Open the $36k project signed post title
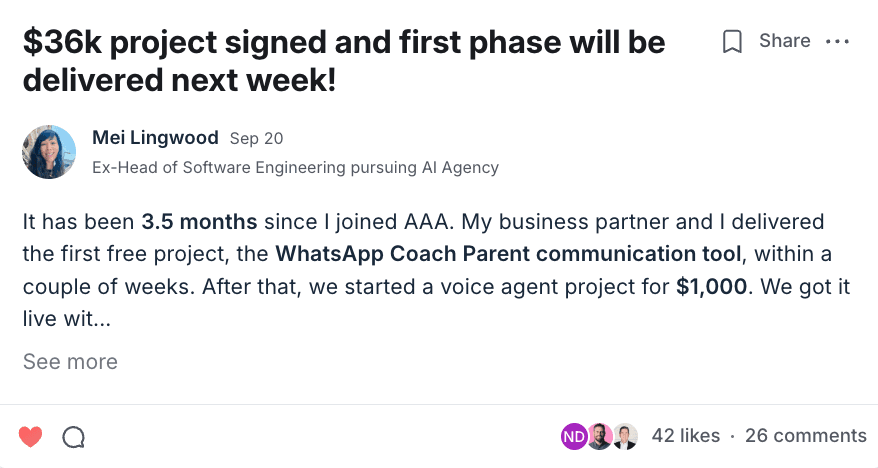 (344, 61)
